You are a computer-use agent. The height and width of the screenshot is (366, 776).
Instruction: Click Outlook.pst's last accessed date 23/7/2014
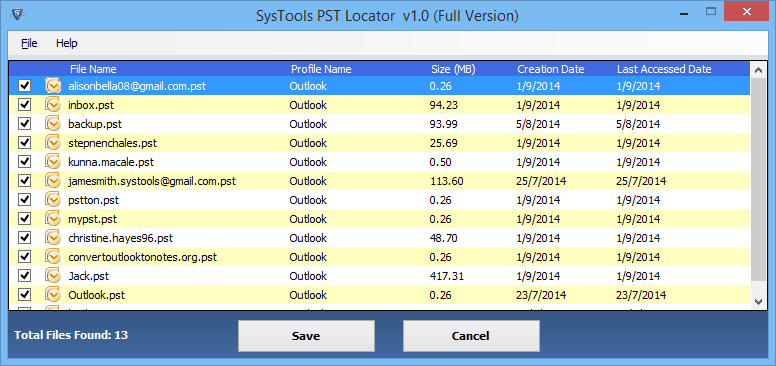click(x=641, y=295)
